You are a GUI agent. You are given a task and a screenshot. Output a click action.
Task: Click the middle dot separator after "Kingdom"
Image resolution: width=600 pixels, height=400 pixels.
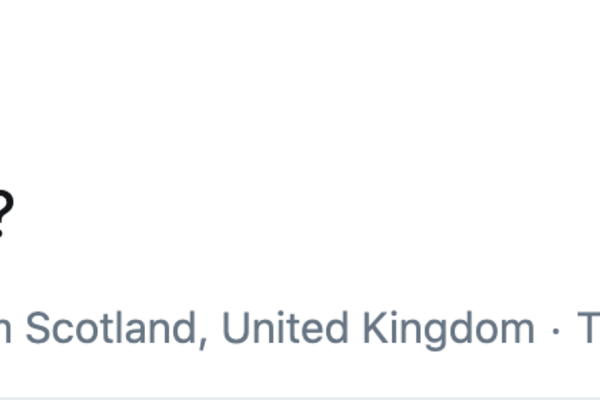point(556,329)
